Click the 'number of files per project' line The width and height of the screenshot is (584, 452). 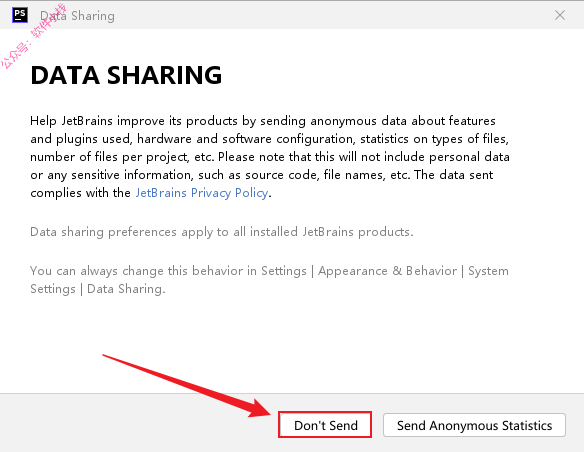pos(270,157)
